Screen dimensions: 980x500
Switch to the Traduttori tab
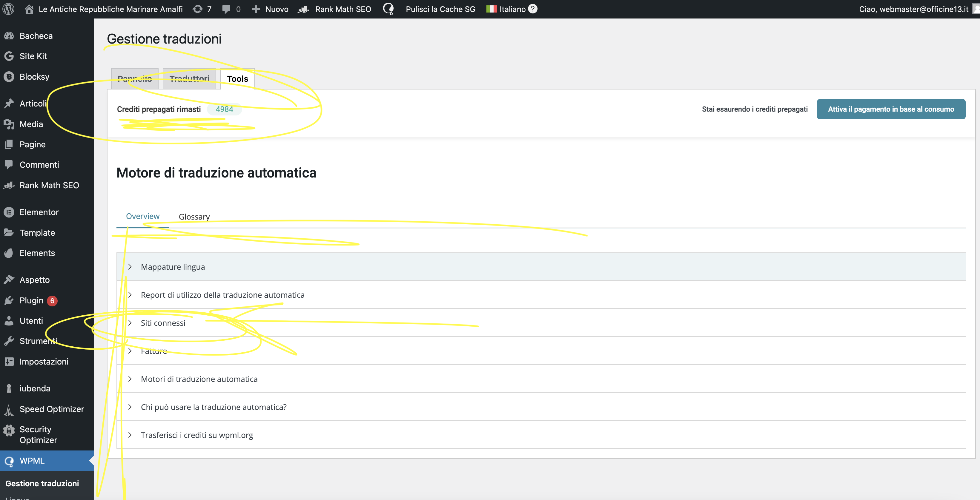pyautogui.click(x=189, y=79)
